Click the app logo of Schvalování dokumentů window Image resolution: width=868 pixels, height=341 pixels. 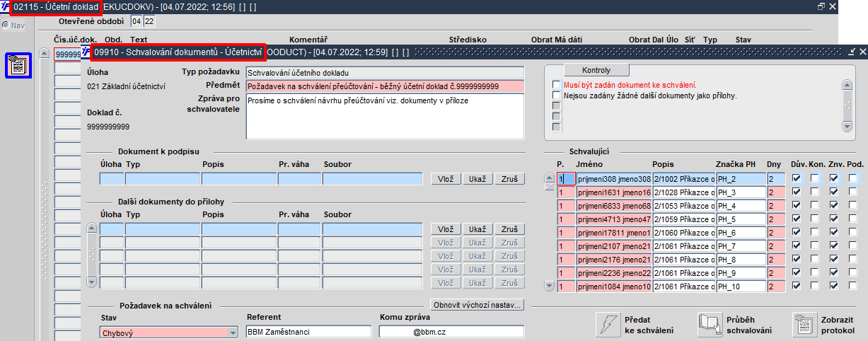tap(86, 51)
